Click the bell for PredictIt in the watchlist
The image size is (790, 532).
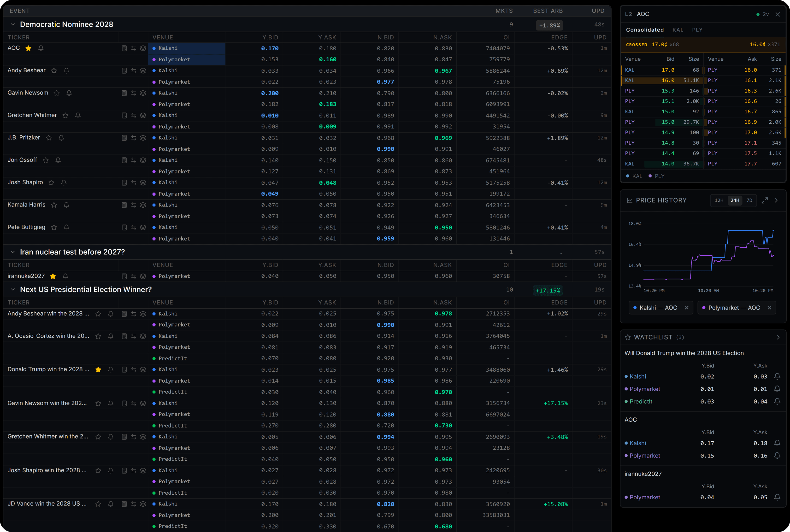(x=777, y=401)
